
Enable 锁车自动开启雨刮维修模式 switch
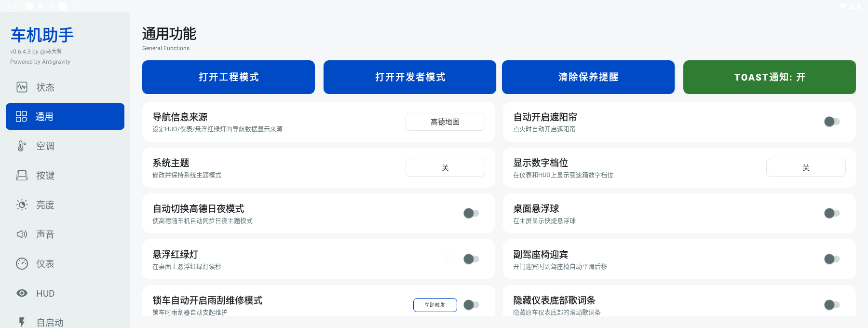(471, 305)
